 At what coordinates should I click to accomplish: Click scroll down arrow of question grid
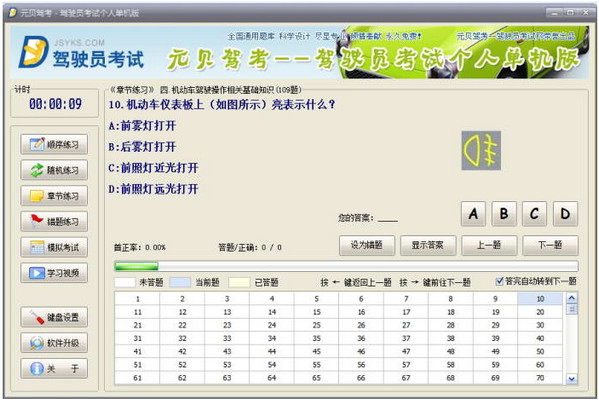click(x=571, y=379)
